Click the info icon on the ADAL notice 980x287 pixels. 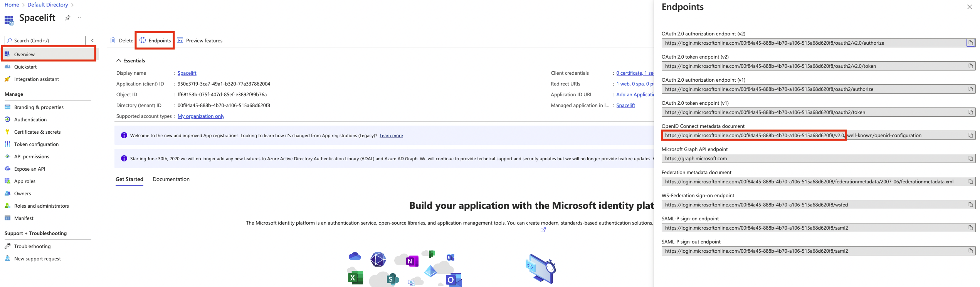124,158
